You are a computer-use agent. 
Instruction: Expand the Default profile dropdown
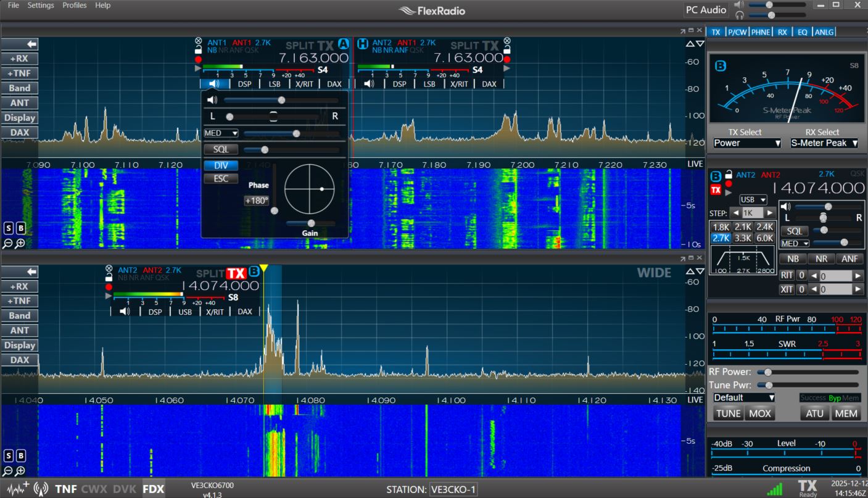coord(744,398)
